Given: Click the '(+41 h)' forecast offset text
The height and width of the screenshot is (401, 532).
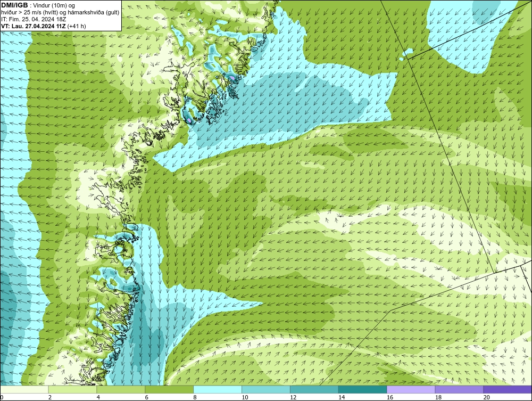Looking at the screenshot, I should pyautogui.click(x=77, y=26).
